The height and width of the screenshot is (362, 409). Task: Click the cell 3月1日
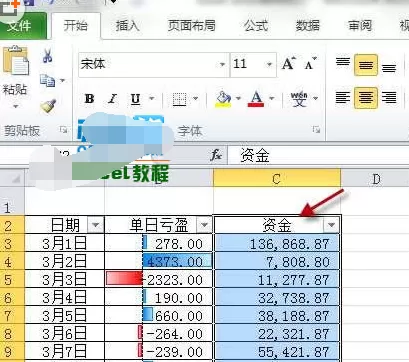(65, 243)
